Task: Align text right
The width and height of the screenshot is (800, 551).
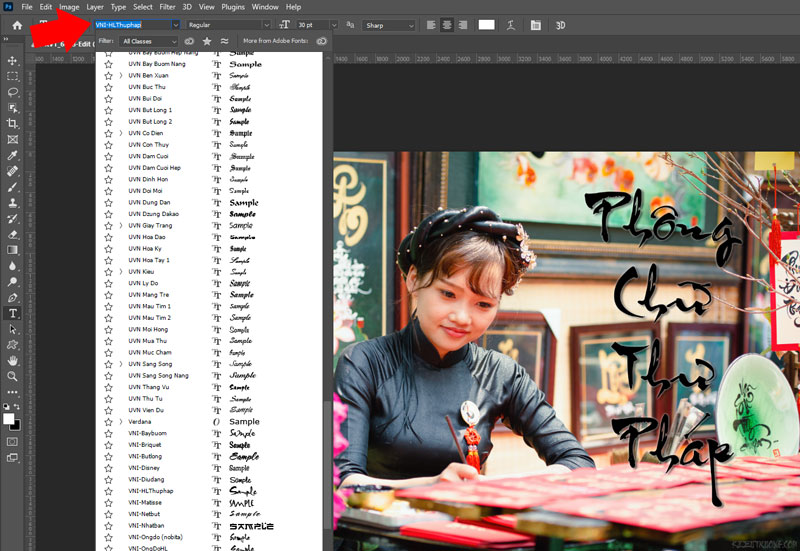Action: pyautogui.click(x=463, y=25)
